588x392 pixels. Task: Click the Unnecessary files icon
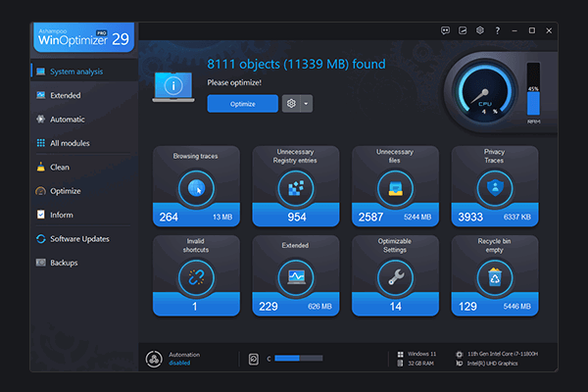(x=395, y=188)
